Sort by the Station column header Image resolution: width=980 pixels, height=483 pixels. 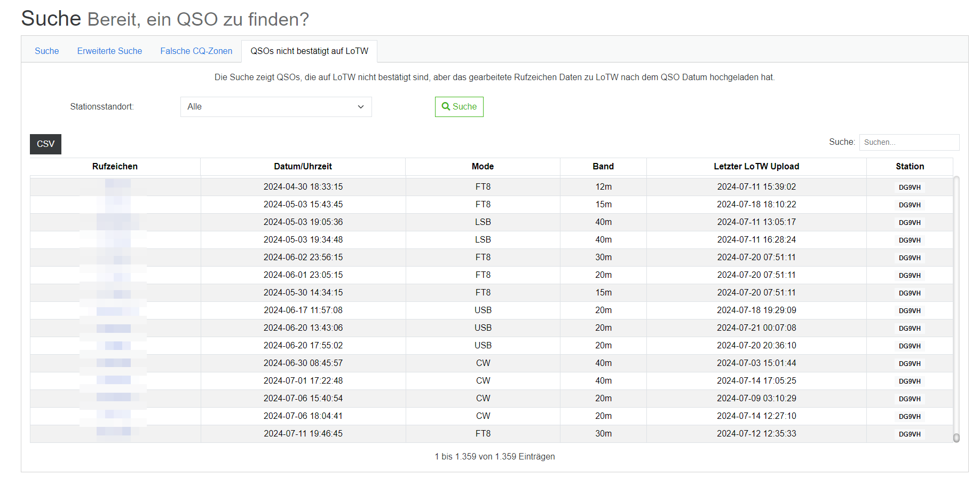(x=910, y=167)
